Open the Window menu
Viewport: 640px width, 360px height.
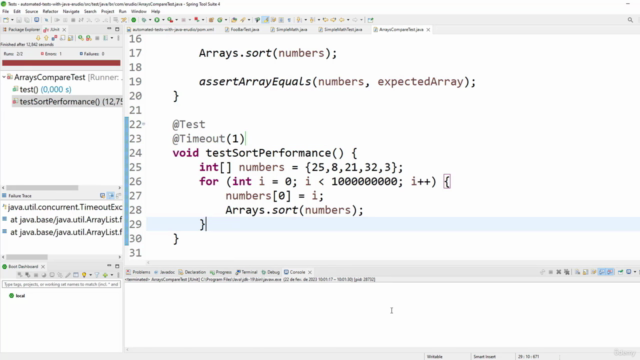(139, 11)
